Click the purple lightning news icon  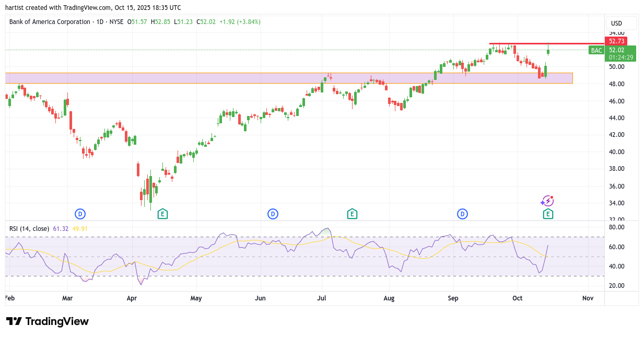click(547, 201)
